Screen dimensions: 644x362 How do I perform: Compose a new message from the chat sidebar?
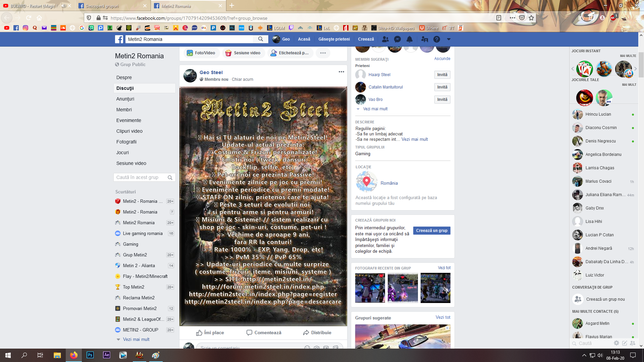(625, 343)
